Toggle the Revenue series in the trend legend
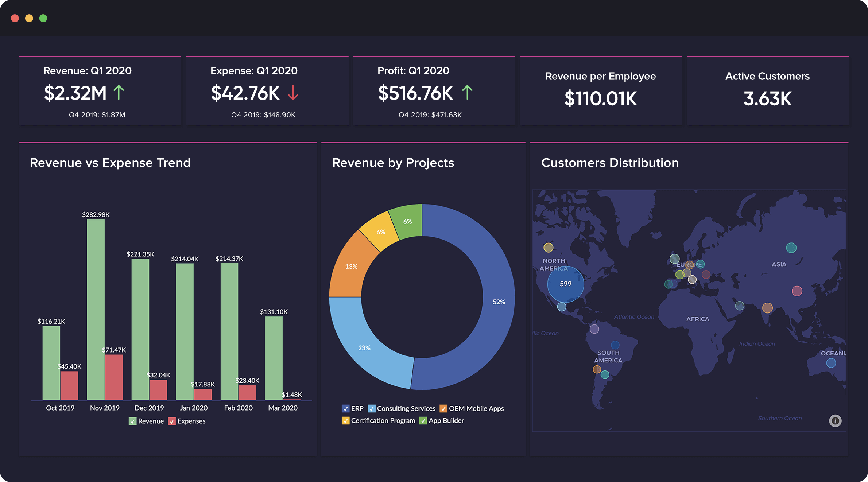868x482 pixels. (x=133, y=421)
